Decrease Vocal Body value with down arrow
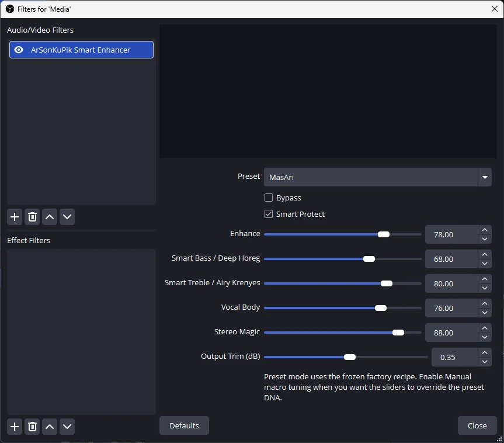Screen dimensions: 504x443 [485, 313]
